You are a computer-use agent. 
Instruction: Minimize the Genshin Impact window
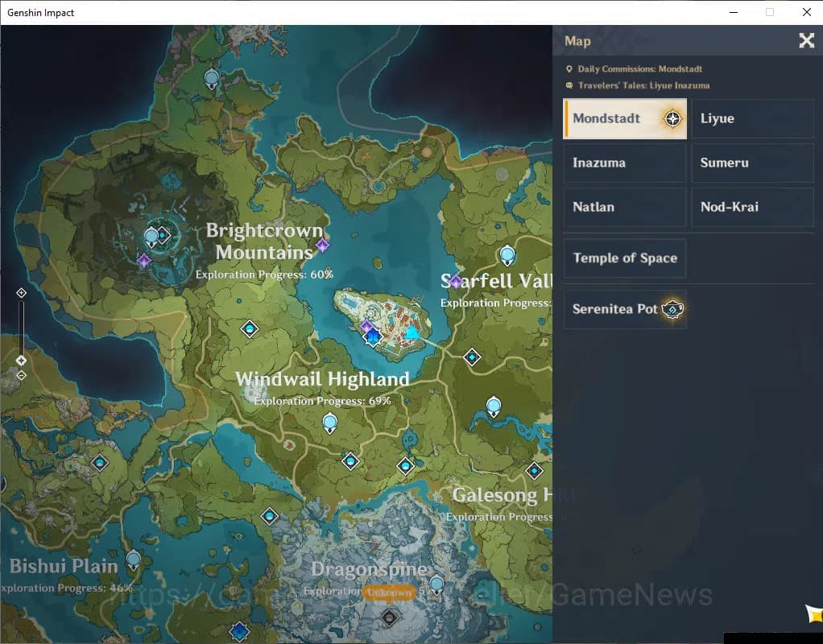pyautogui.click(x=734, y=12)
